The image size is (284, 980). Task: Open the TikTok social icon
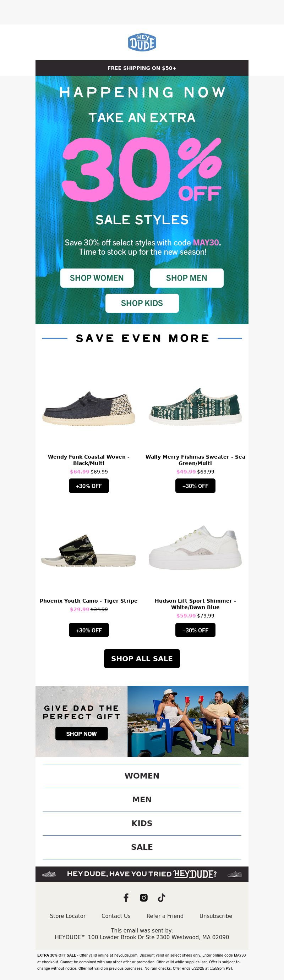tap(162, 897)
